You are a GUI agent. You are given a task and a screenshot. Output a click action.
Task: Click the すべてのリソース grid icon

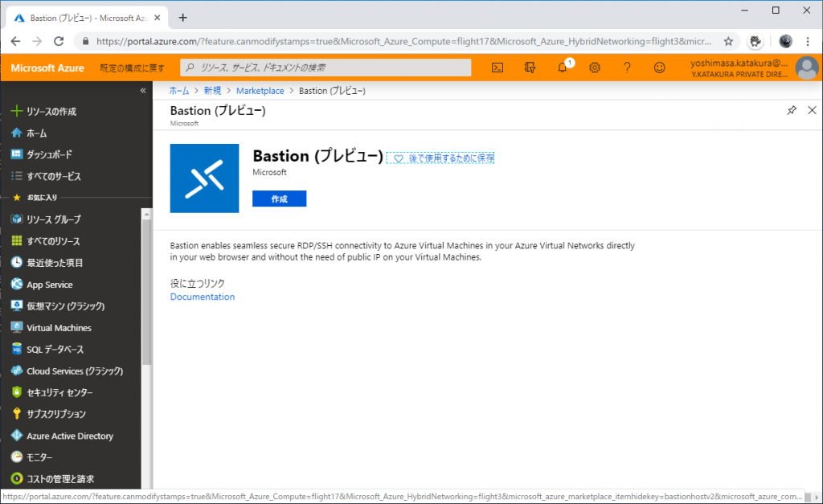coord(17,241)
